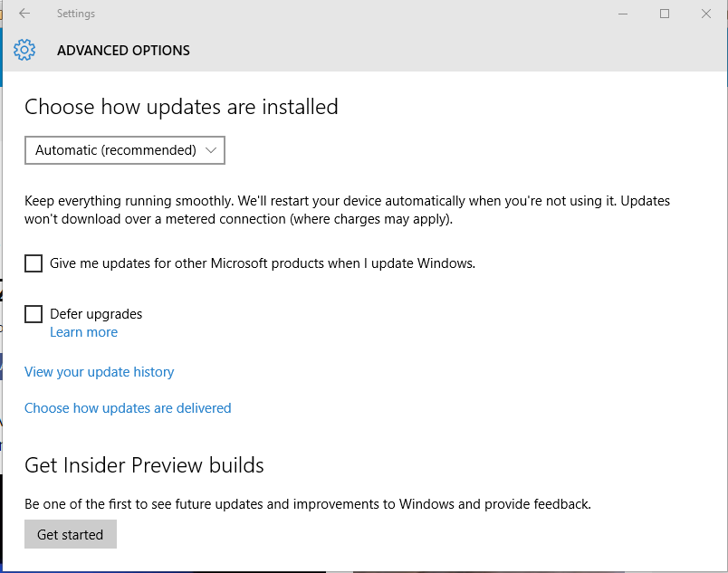728x573 pixels.
Task: Click the 'Settings' window title text
Action: pos(75,14)
